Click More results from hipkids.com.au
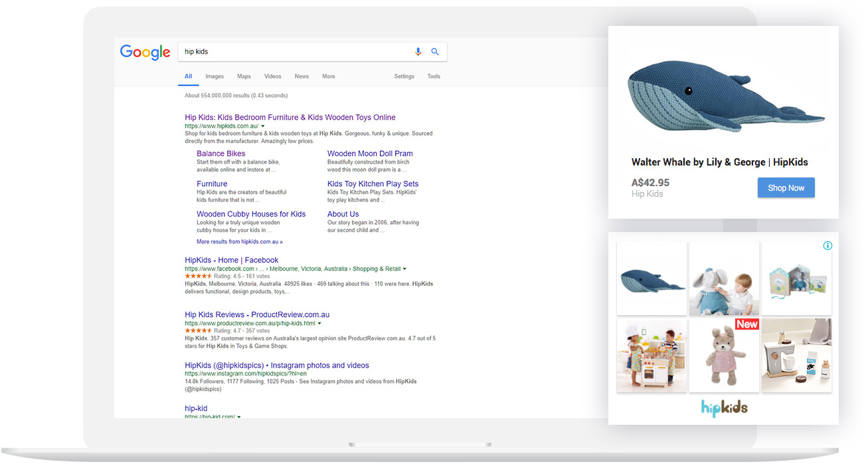The width and height of the screenshot is (868, 464). point(240,242)
